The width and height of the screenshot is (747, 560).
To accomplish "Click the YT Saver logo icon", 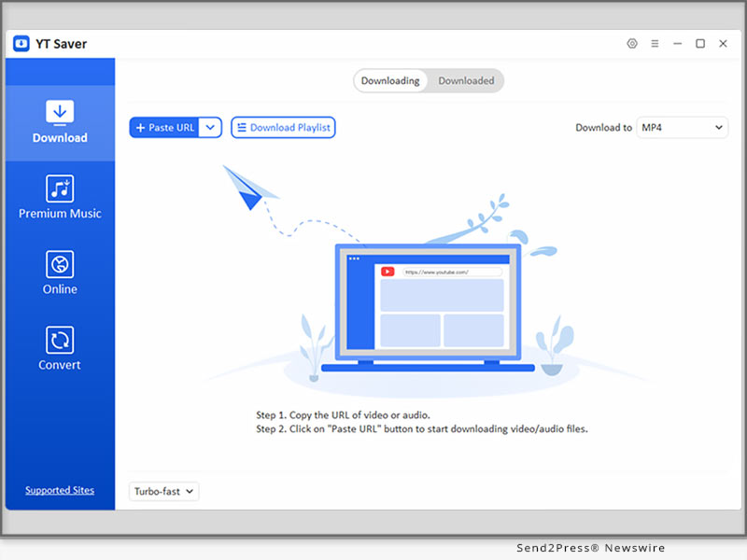I will tap(21, 43).
